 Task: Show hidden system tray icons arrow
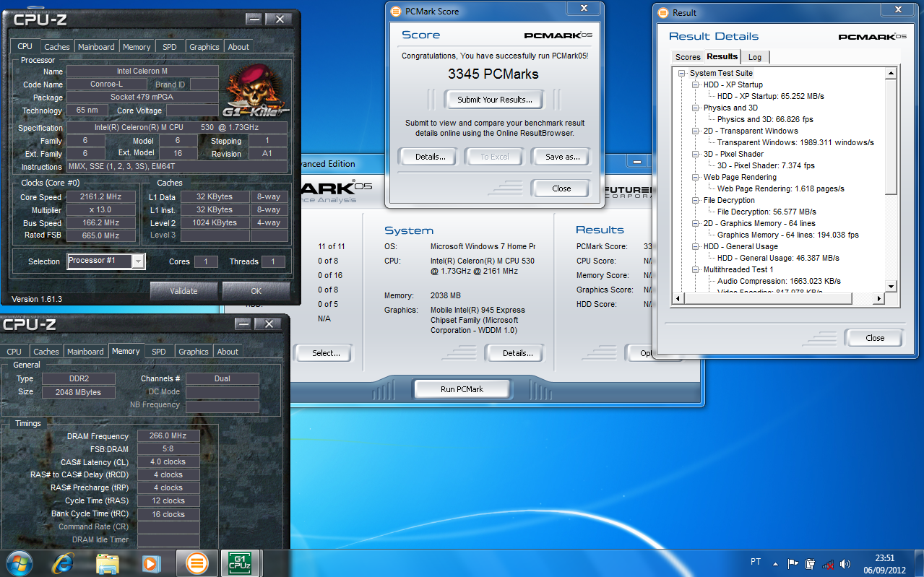pos(776,563)
